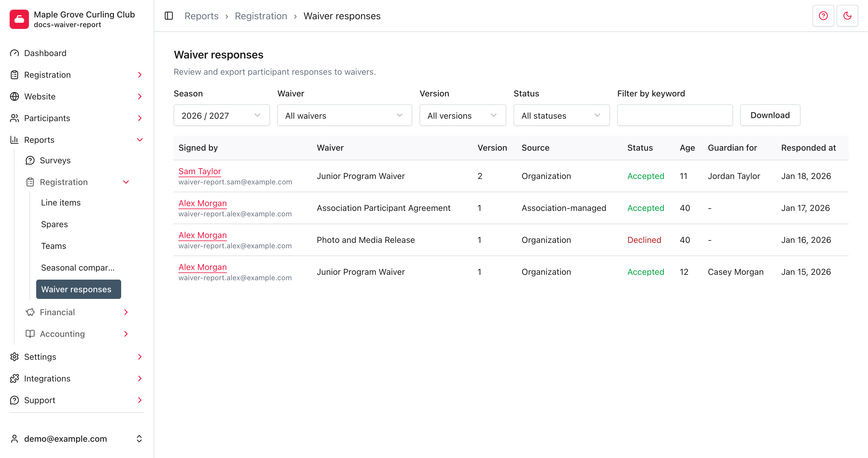Image resolution: width=868 pixels, height=458 pixels.
Task: Open Line items report
Action: (x=61, y=203)
